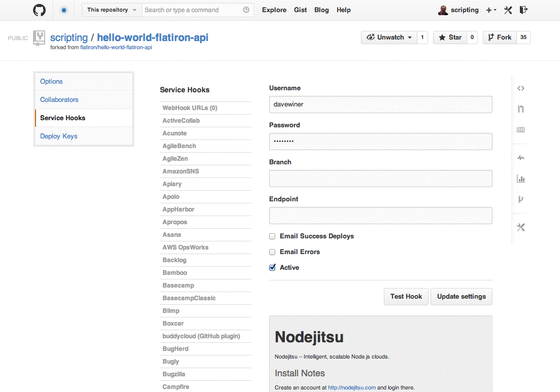This screenshot has width=560, height=392.
Task: Click the scripting username in header
Action: click(x=465, y=10)
